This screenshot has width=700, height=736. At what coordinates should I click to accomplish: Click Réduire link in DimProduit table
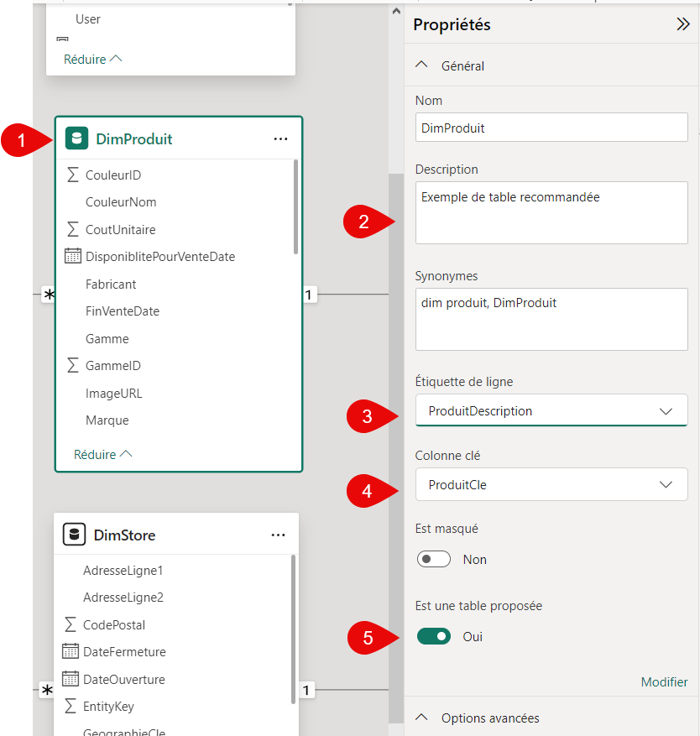point(102,454)
